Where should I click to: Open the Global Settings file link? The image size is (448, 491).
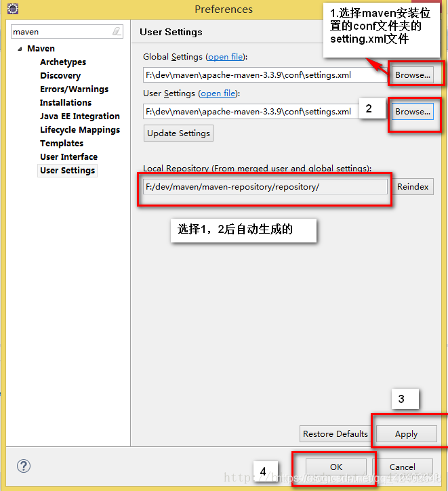pos(226,57)
